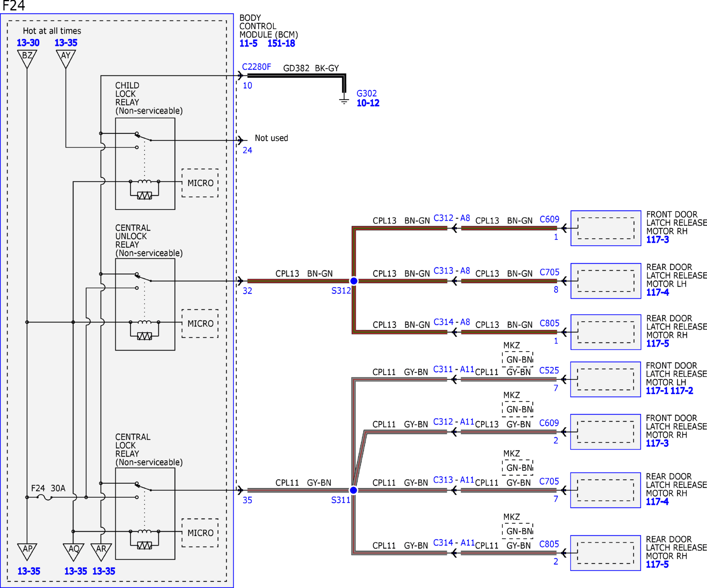Select the 'BODY CONTROL MODULE (BCM)' title

tap(268, 26)
